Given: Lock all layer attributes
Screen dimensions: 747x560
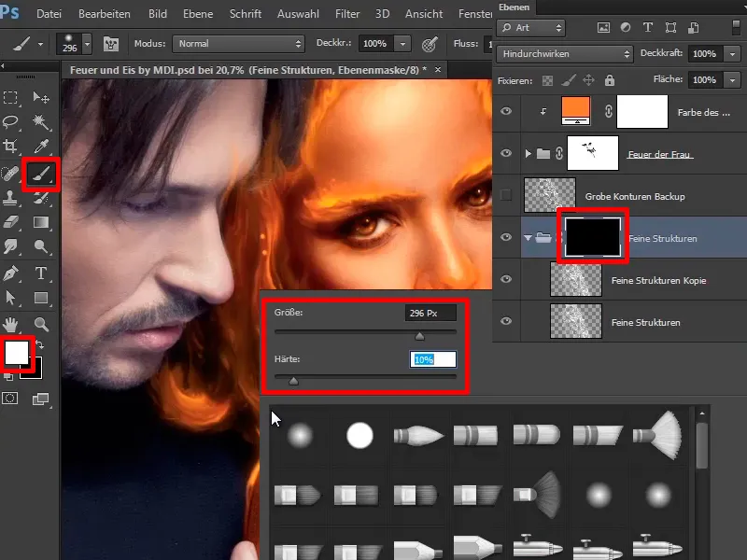Looking at the screenshot, I should 610,80.
